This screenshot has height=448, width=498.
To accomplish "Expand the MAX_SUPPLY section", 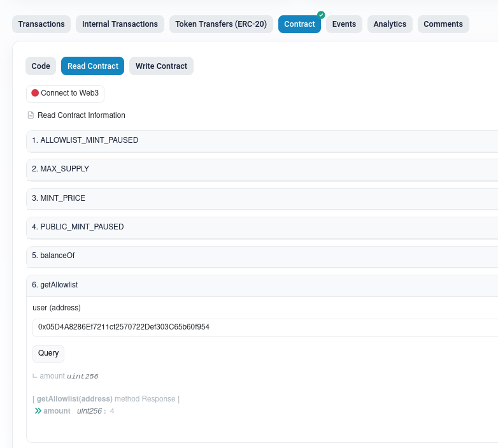I will [x=262, y=169].
